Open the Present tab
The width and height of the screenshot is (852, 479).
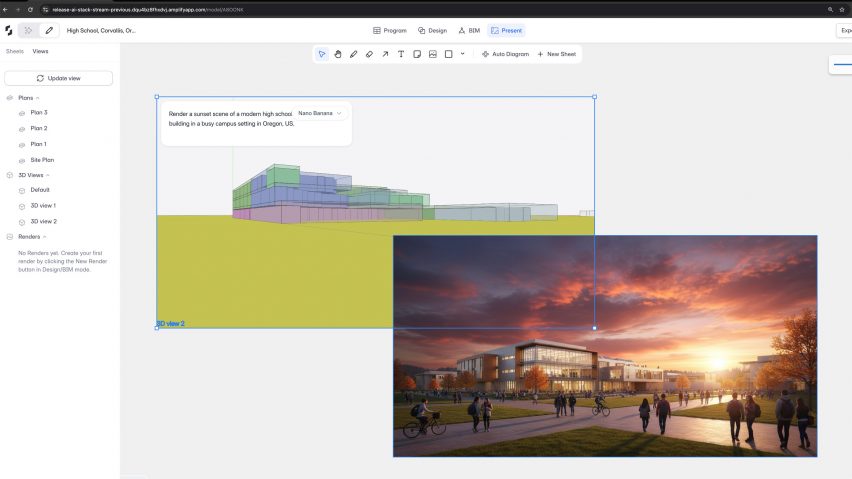pyautogui.click(x=506, y=30)
